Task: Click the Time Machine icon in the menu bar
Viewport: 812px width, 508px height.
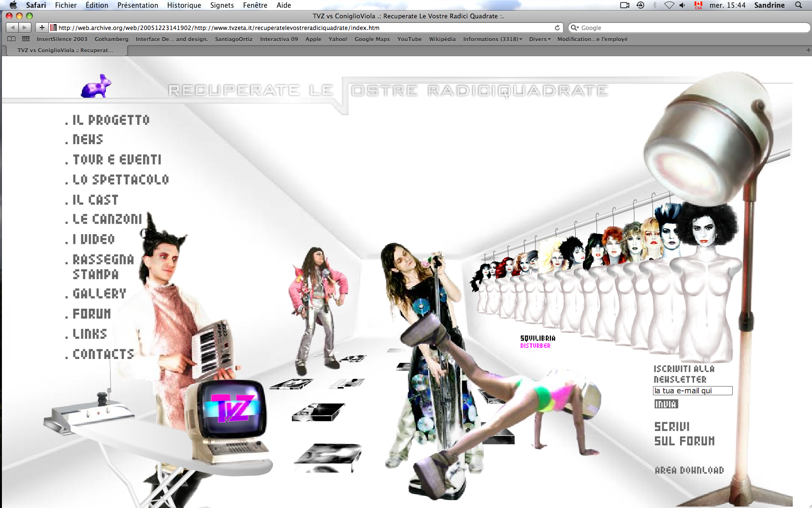Action: (640, 5)
